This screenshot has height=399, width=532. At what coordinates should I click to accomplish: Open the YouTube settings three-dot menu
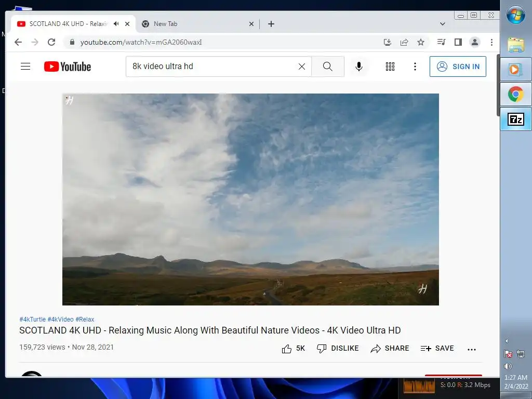pyautogui.click(x=415, y=66)
